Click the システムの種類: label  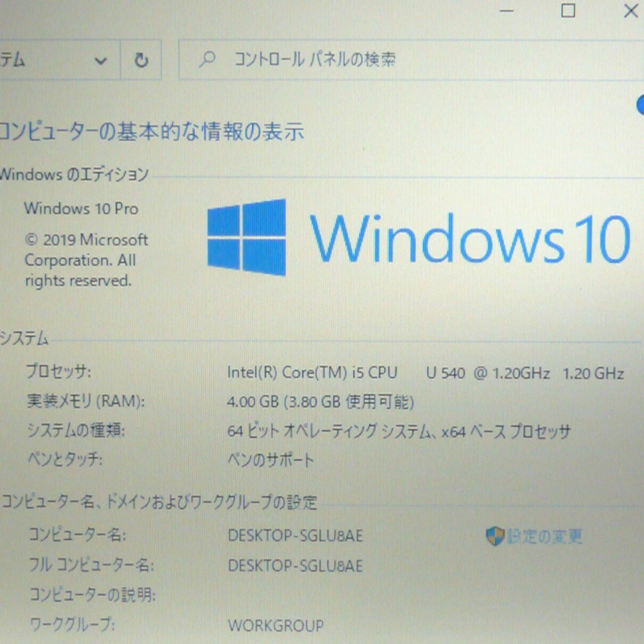[x=75, y=430]
